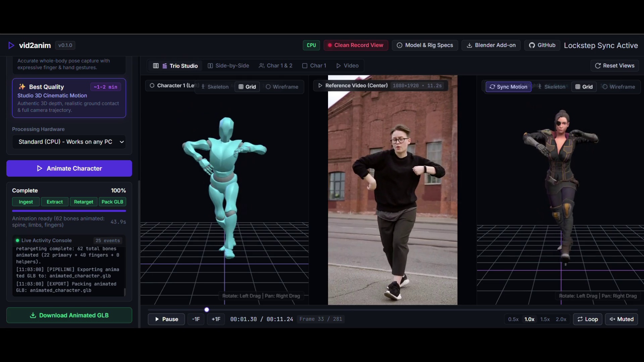Click the Ingest pipeline stage chip

coord(26,202)
